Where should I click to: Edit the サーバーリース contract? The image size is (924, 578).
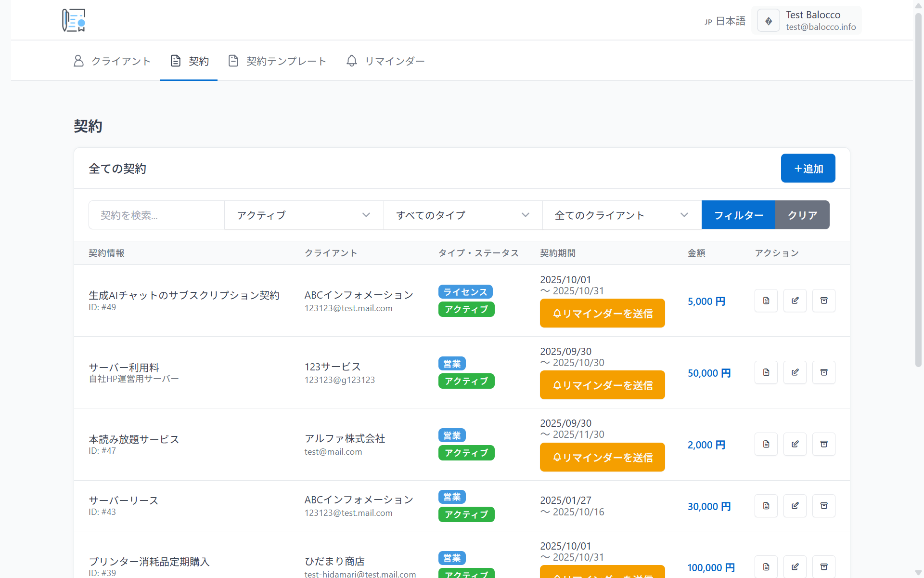click(795, 506)
